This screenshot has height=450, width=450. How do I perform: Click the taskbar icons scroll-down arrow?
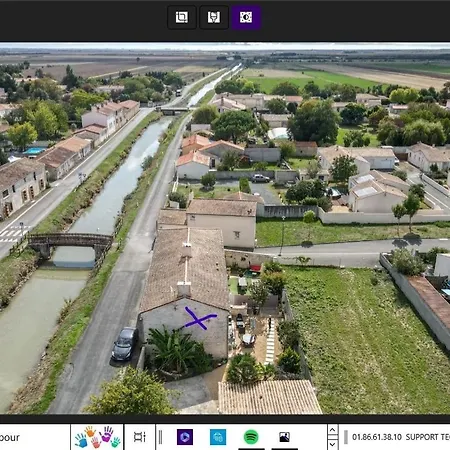(332, 444)
